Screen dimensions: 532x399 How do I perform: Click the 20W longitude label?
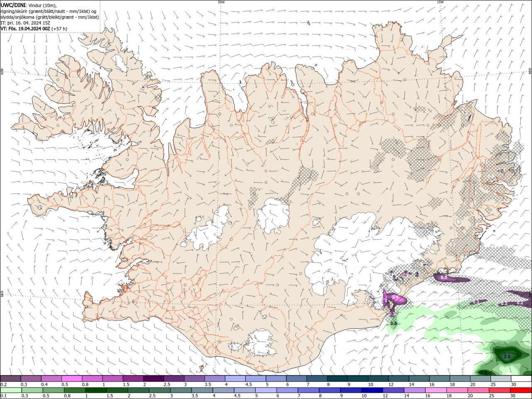point(221,2)
